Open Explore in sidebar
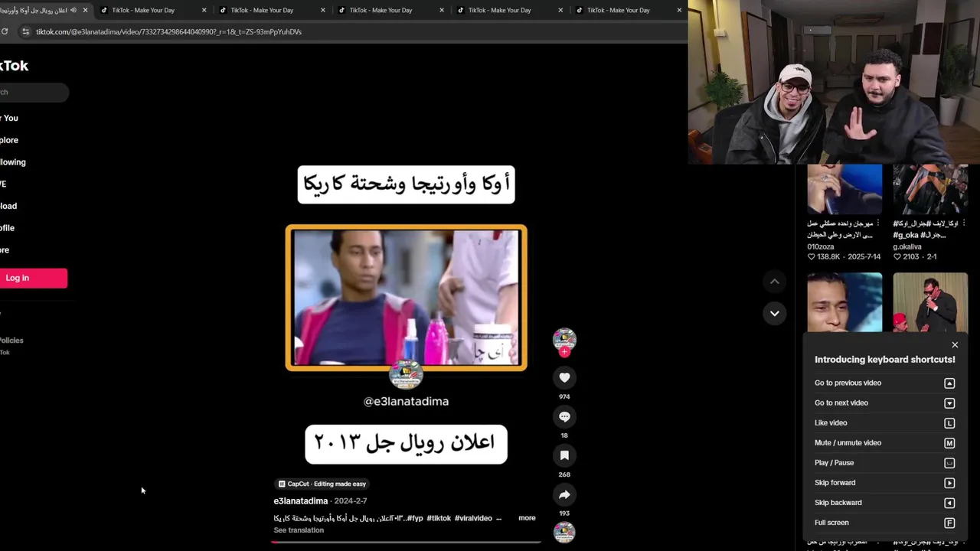The image size is (980, 551). 9,140
